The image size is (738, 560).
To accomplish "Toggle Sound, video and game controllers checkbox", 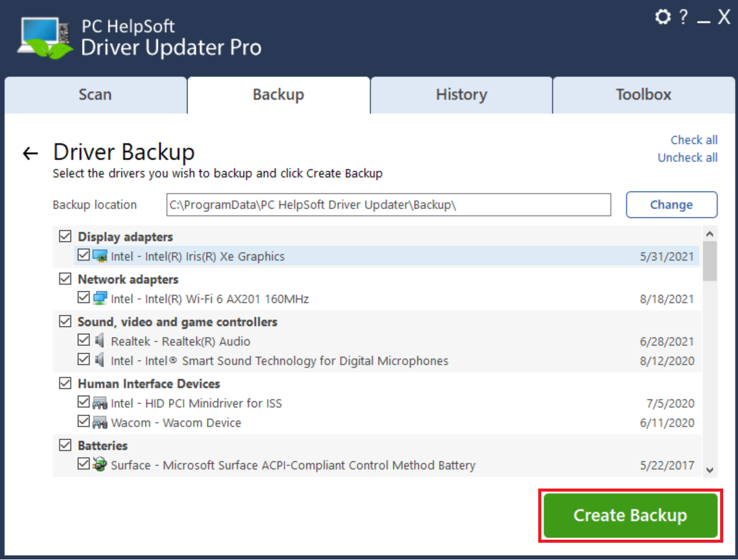I will pos(65,321).
